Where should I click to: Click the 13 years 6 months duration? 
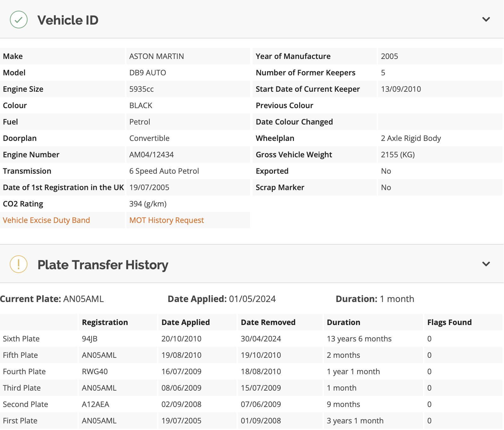click(359, 339)
